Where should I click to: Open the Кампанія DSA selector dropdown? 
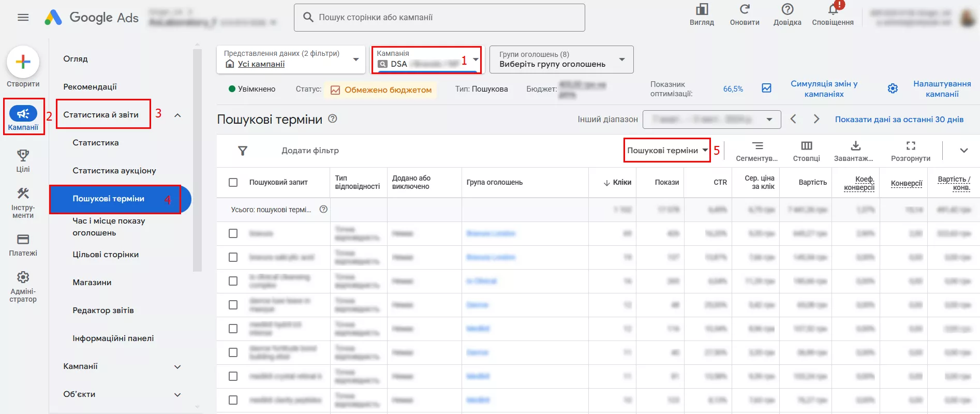[x=426, y=59]
